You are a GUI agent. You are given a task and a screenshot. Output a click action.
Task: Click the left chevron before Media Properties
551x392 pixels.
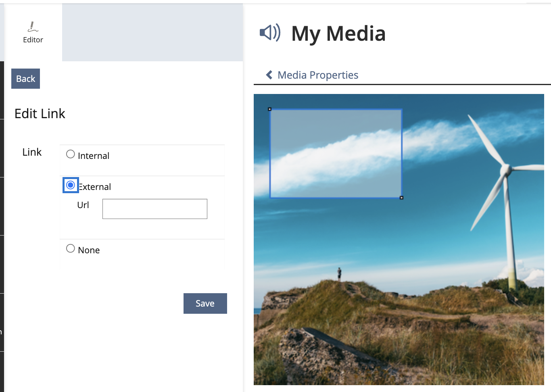(269, 75)
